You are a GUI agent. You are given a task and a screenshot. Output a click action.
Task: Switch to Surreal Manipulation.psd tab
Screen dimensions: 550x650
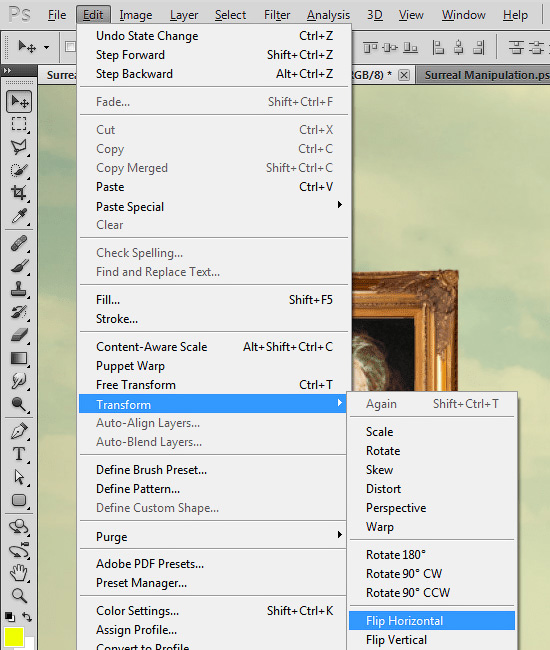point(487,75)
